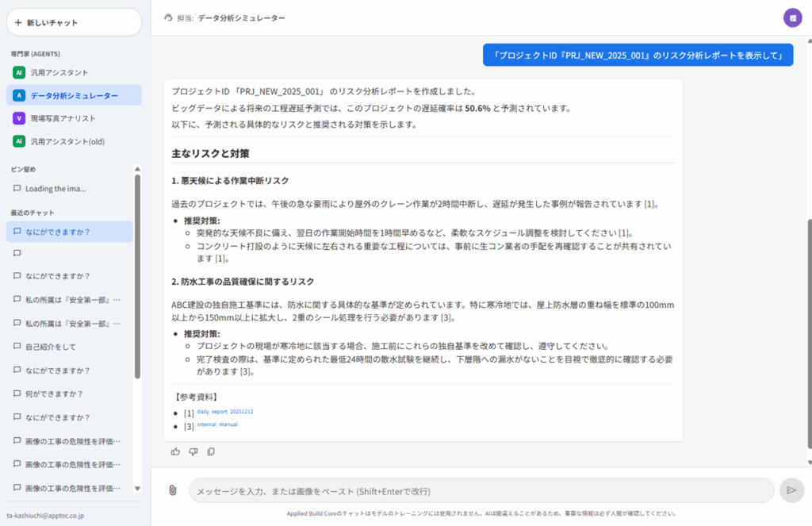Click the sidebar chat list scrollbar thumb
Image resolution: width=812 pixels, height=526 pixels.
pos(137,276)
